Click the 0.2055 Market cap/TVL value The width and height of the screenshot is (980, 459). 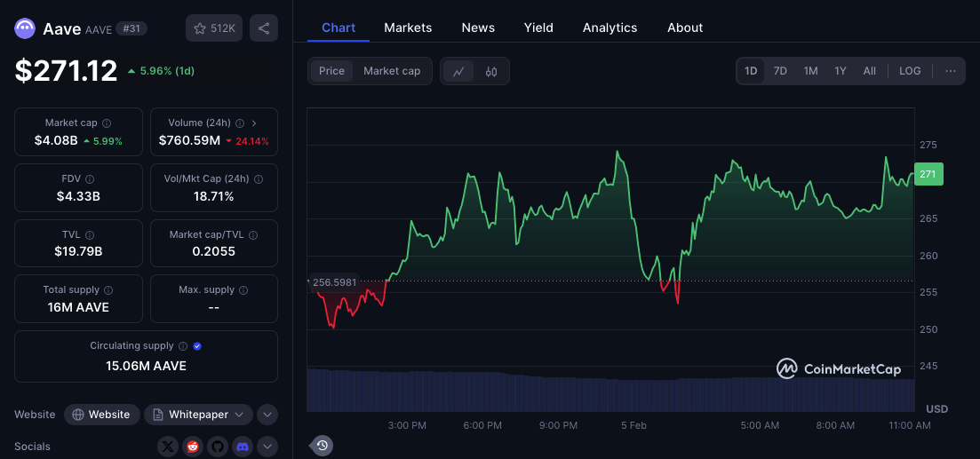click(x=214, y=251)
